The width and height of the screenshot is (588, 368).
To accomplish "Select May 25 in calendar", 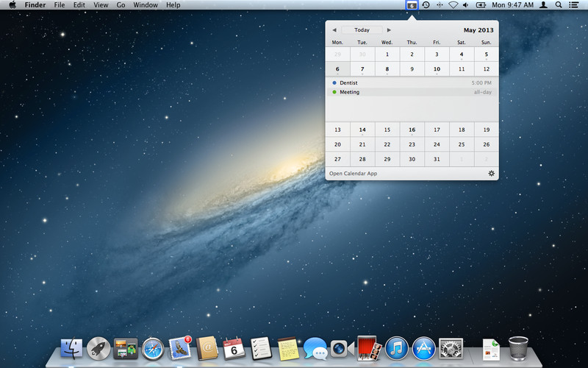I will coord(462,144).
